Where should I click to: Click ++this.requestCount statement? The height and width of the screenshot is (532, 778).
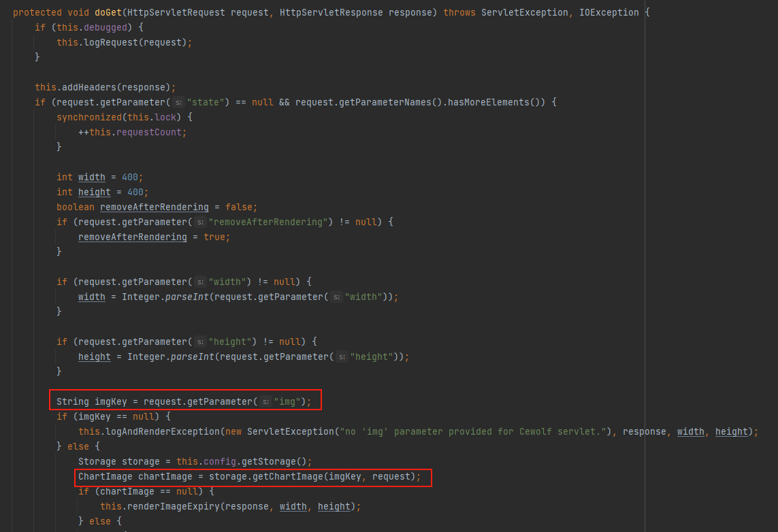tap(133, 133)
